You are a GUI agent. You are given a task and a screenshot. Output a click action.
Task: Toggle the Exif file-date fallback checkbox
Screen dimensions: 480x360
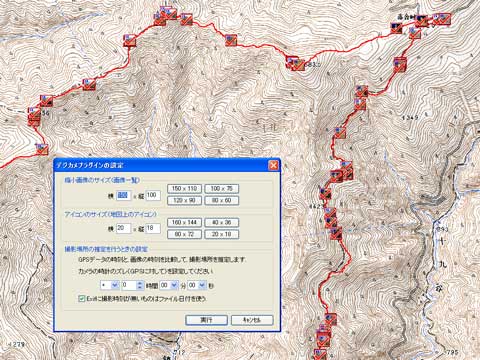(81, 299)
